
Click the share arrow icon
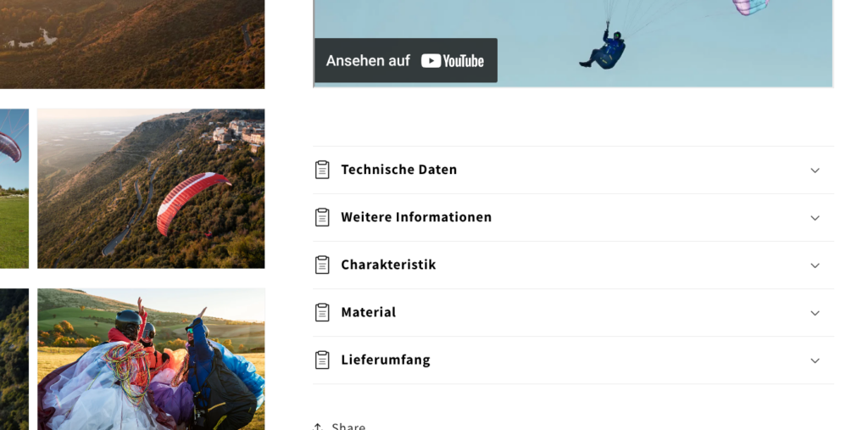click(x=318, y=427)
